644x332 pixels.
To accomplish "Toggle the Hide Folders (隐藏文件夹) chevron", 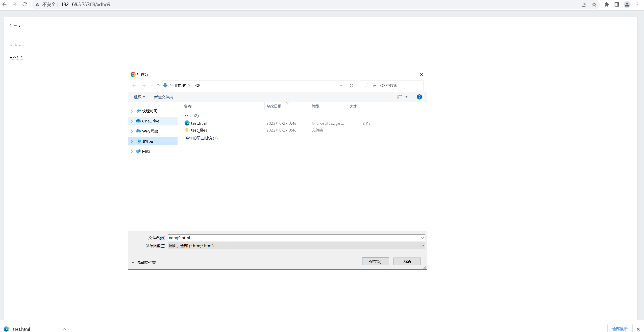I will point(133,263).
